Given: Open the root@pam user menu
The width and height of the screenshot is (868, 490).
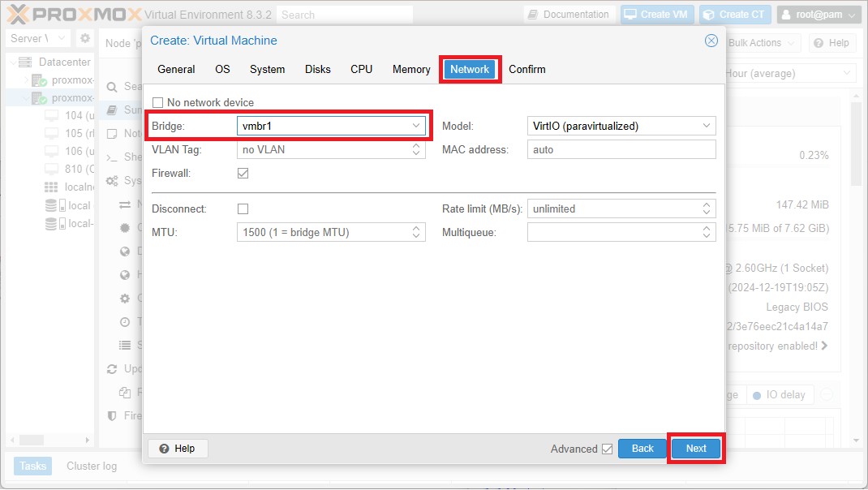Looking at the screenshot, I should 819,15.
